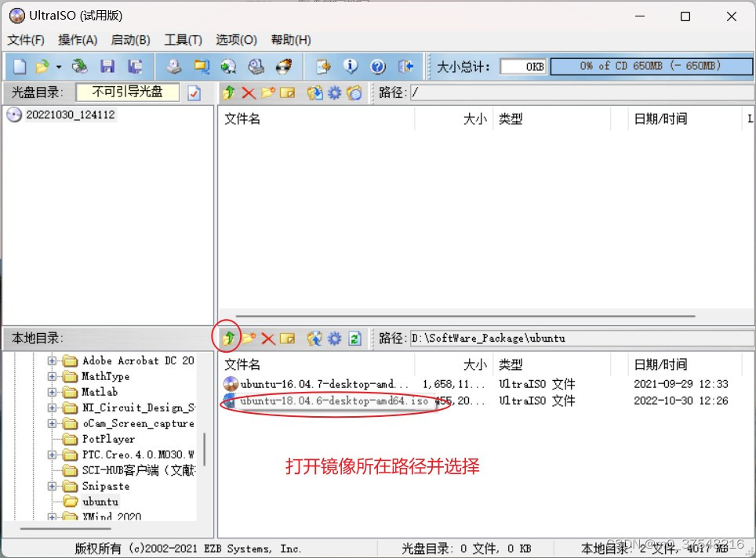The width and height of the screenshot is (756, 558).
Task: Select the PotPlayer folder in tree
Action: click(108, 439)
